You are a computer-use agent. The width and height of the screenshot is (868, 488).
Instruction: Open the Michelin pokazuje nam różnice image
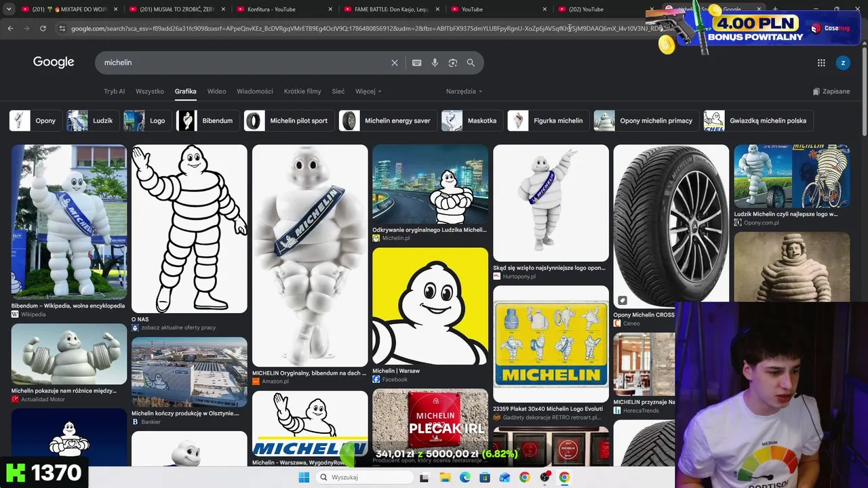click(x=69, y=354)
